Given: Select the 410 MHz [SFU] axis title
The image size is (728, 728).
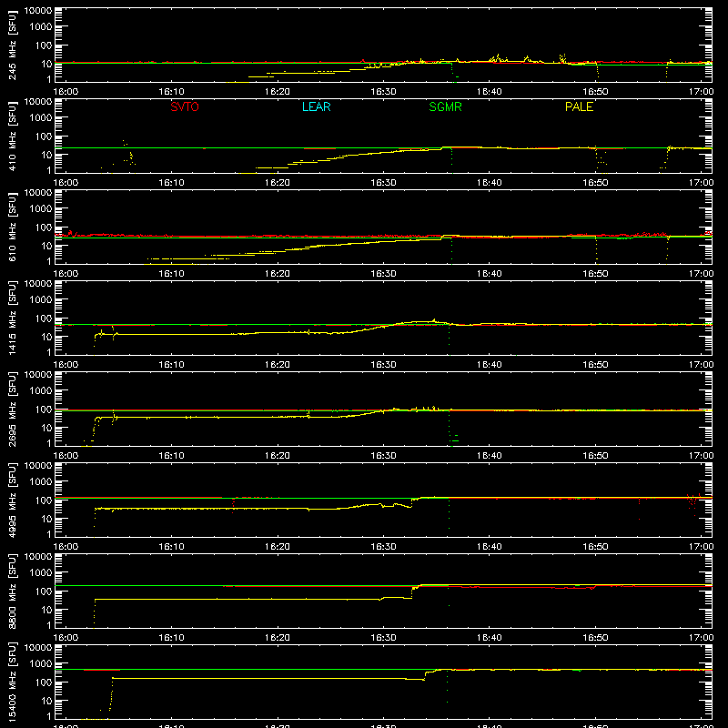Looking at the screenshot, I should click(12, 136).
